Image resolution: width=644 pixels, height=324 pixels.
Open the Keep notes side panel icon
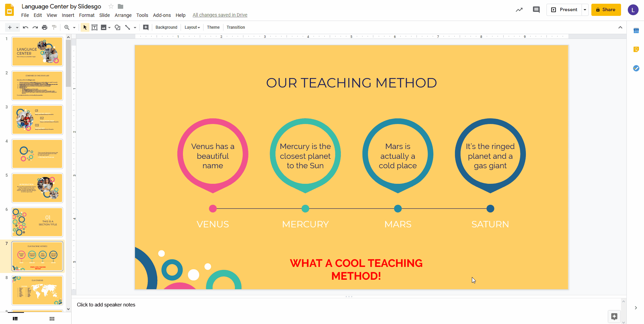(636, 49)
